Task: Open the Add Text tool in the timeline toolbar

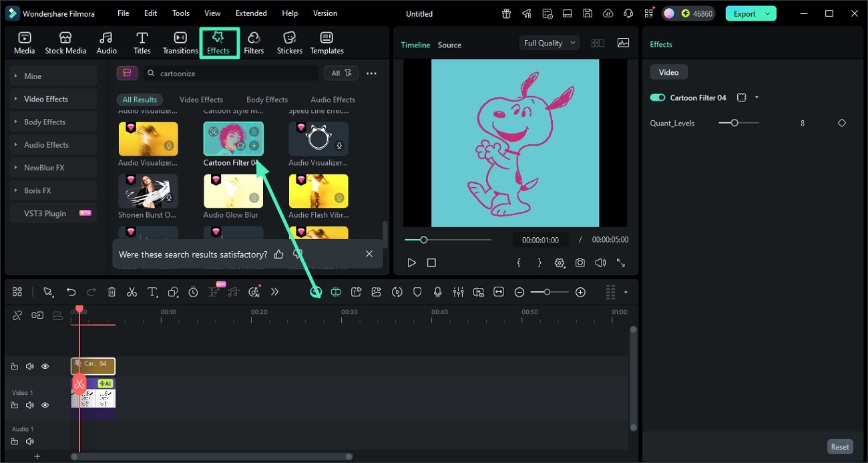Action: [151, 292]
